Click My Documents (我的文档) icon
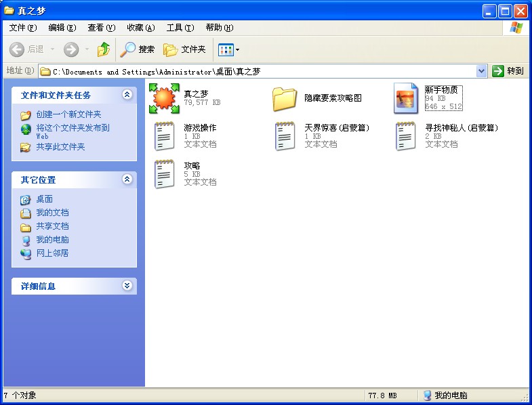This screenshot has width=532, height=405. 26,213
